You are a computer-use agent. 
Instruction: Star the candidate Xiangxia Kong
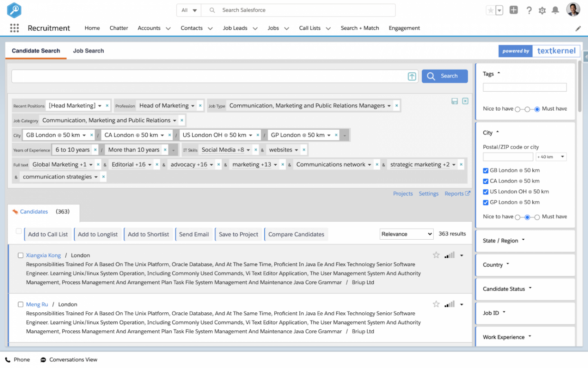[436, 255]
